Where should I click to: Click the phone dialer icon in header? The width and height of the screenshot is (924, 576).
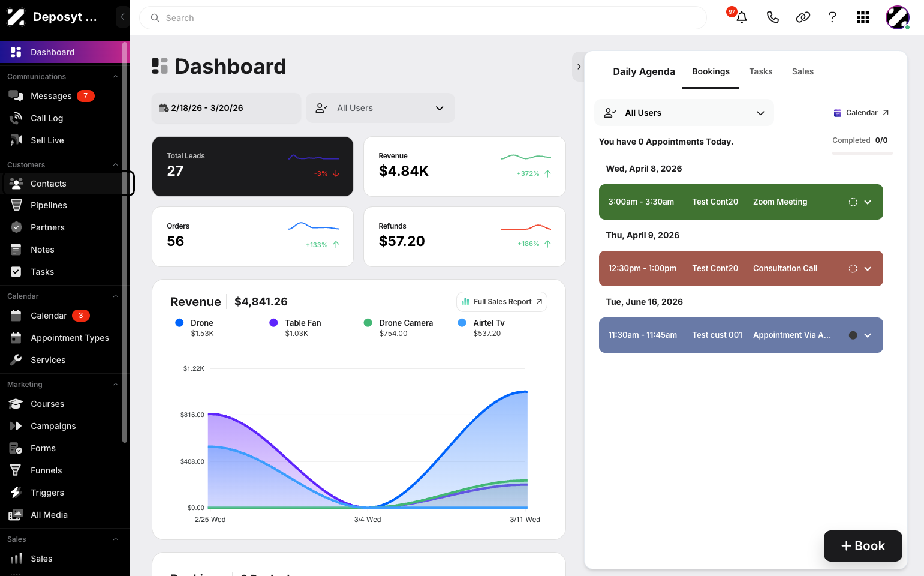click(x=772, y=17)
